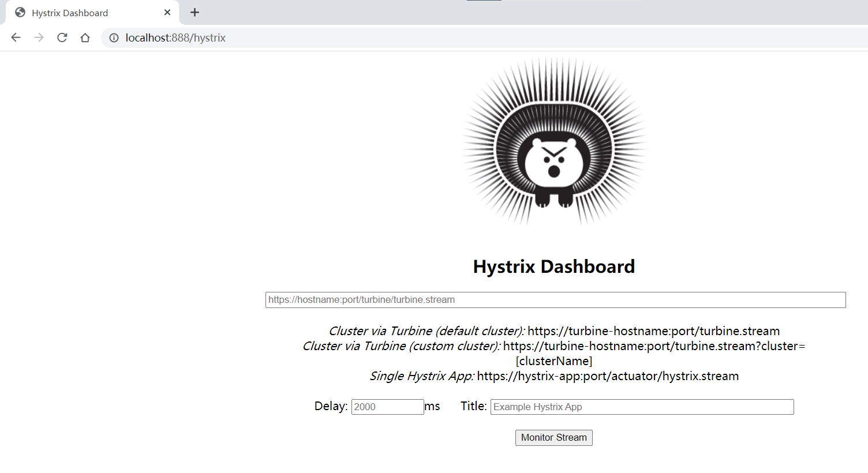Screen dimensions: 868x473
Task: Click the hystrix-app actuator/hystrix.stream example URL
Action: click(608, 376)
